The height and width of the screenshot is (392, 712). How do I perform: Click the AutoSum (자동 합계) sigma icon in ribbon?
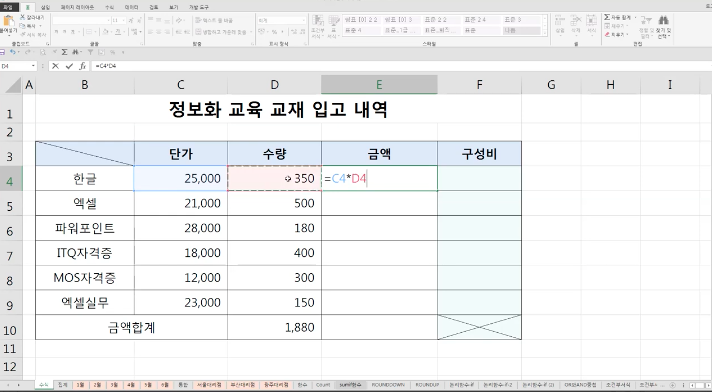[x=607, y=17]
